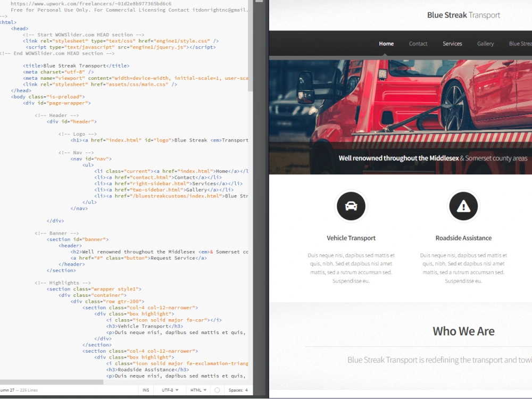Click the banner text about Middlesex & Somerset
This screenshot has height=399, width=532.
point(433,158)
